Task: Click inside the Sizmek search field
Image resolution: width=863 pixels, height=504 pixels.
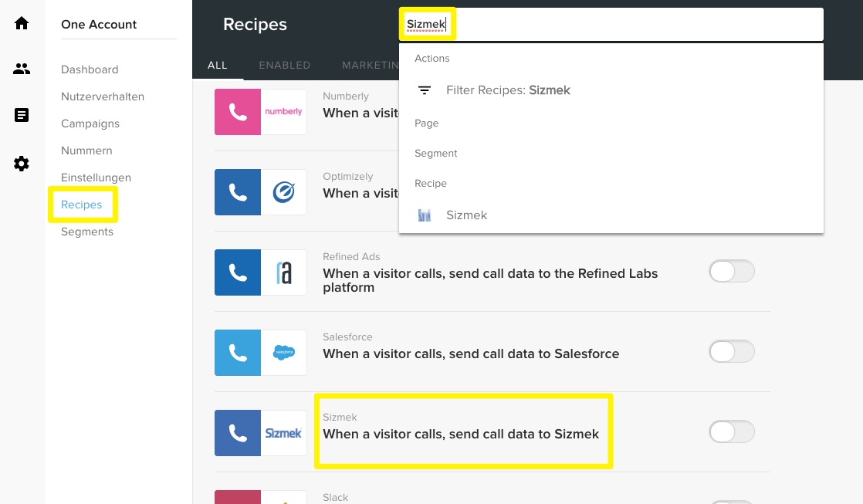Action: pos(427,24)
